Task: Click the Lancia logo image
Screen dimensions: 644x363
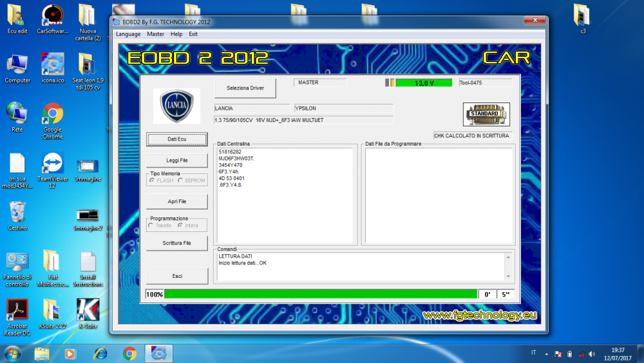Action: [x=176, y=106]
